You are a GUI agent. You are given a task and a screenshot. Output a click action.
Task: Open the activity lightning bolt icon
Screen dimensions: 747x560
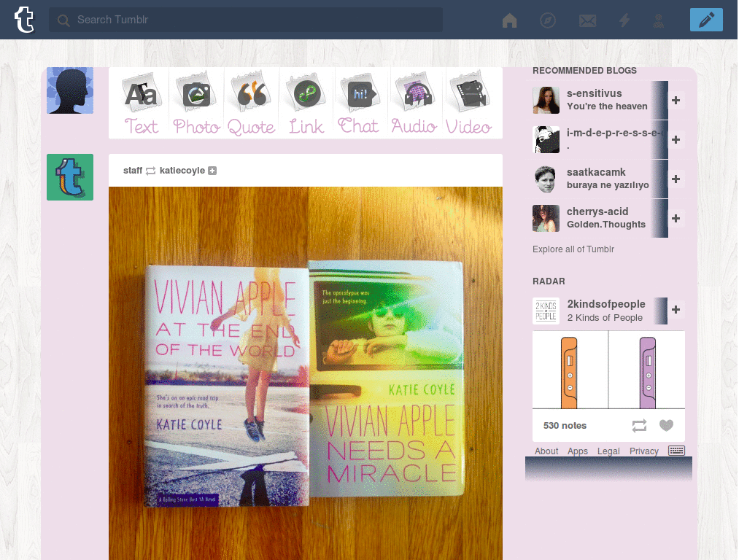(x=624, y=20)
